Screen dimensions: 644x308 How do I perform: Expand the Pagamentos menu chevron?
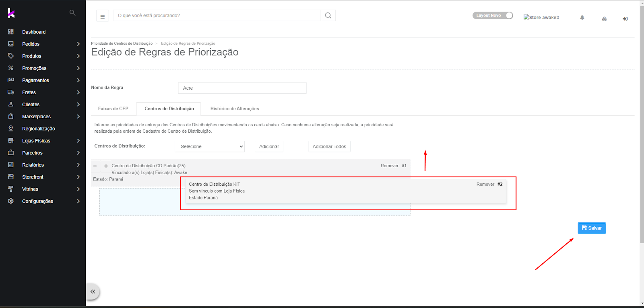pos(78,80)
